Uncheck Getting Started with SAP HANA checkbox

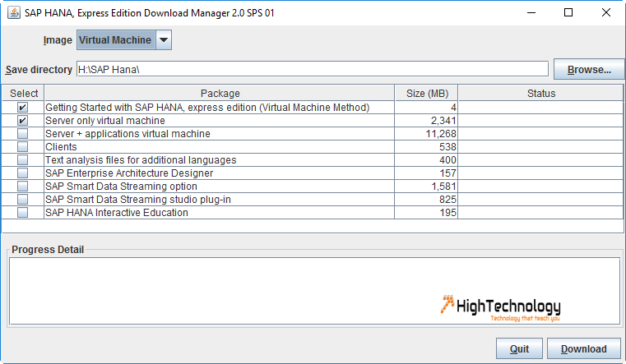[23, 108]
